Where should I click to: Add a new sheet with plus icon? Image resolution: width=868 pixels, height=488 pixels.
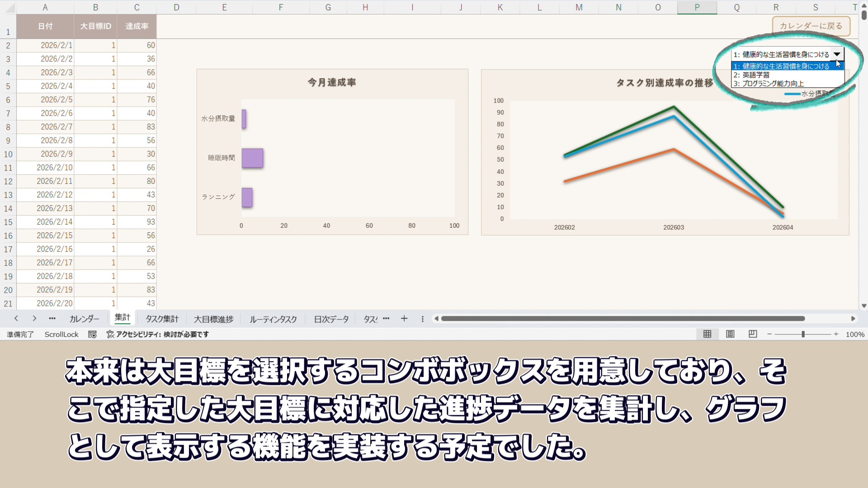404,319
